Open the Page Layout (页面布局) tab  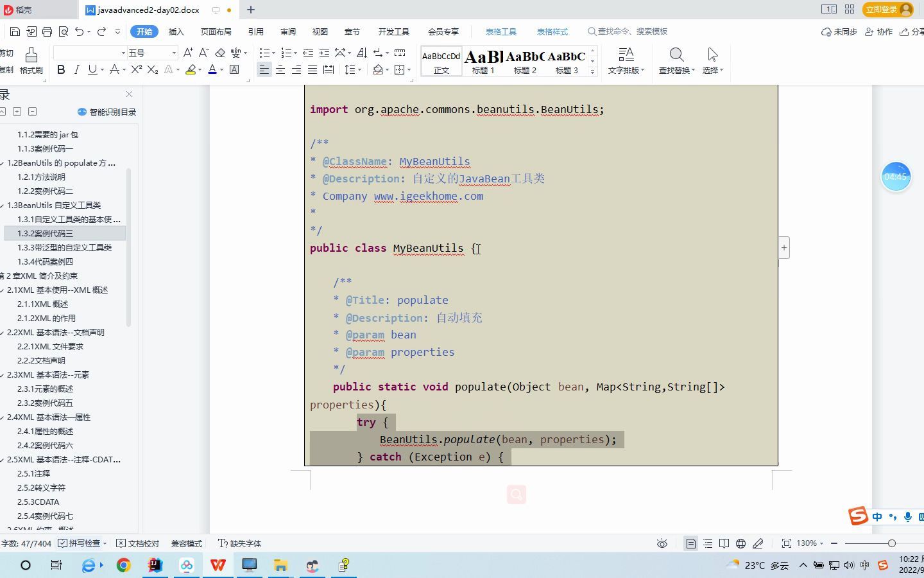pyautogui.click(x=216, y=31)
